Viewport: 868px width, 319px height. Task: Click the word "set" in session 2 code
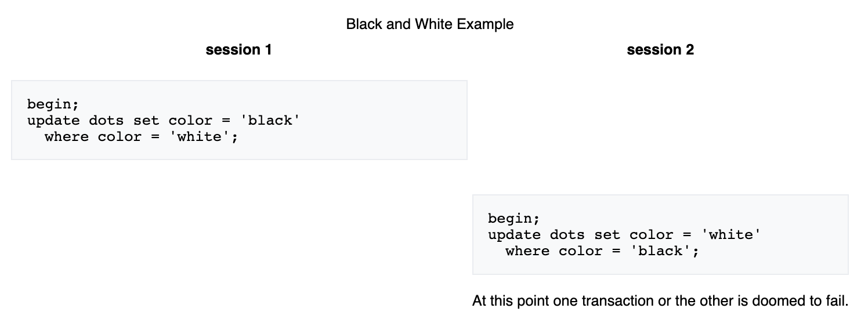[x=607, y=235]
